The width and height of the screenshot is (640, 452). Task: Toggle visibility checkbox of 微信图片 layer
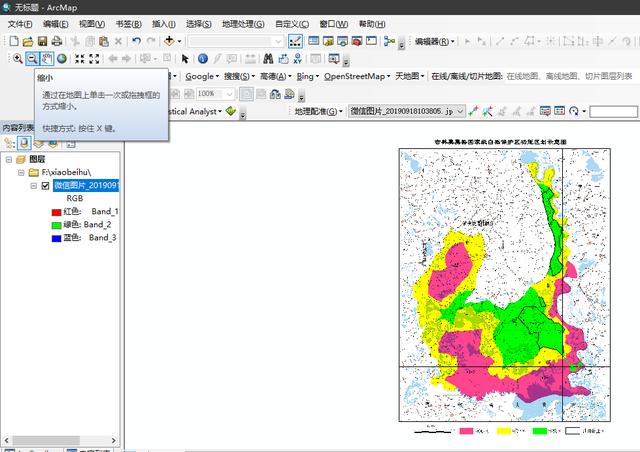[45, 186]
